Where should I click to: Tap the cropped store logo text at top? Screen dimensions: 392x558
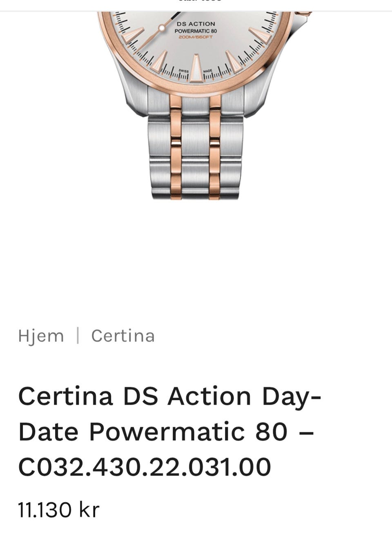[200, 1]
